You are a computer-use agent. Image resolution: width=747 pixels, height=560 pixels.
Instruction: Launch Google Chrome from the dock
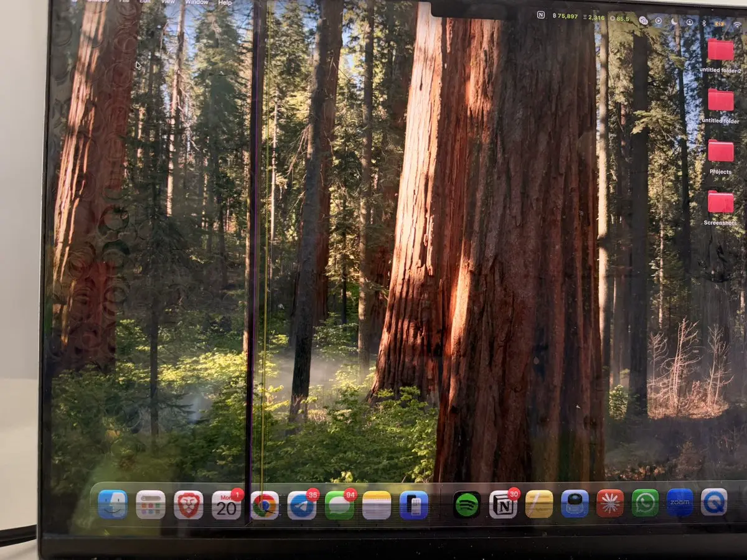[x=265, y=505]
